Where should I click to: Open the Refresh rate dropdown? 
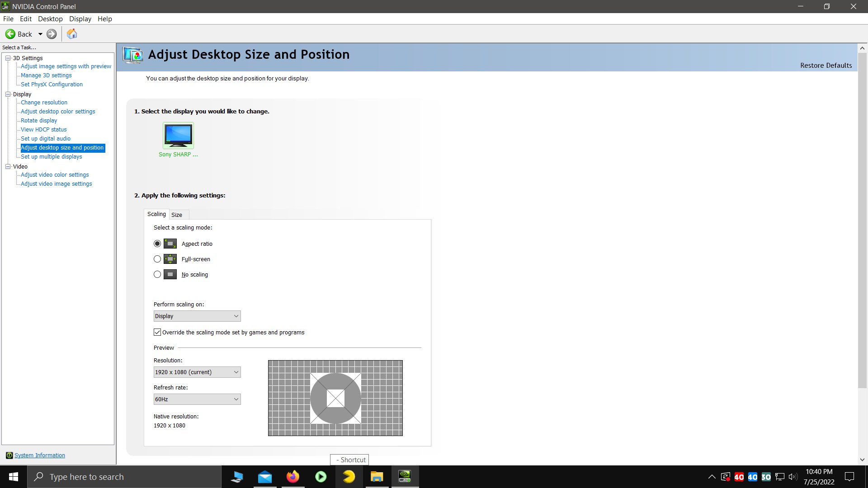click(197, 399)
